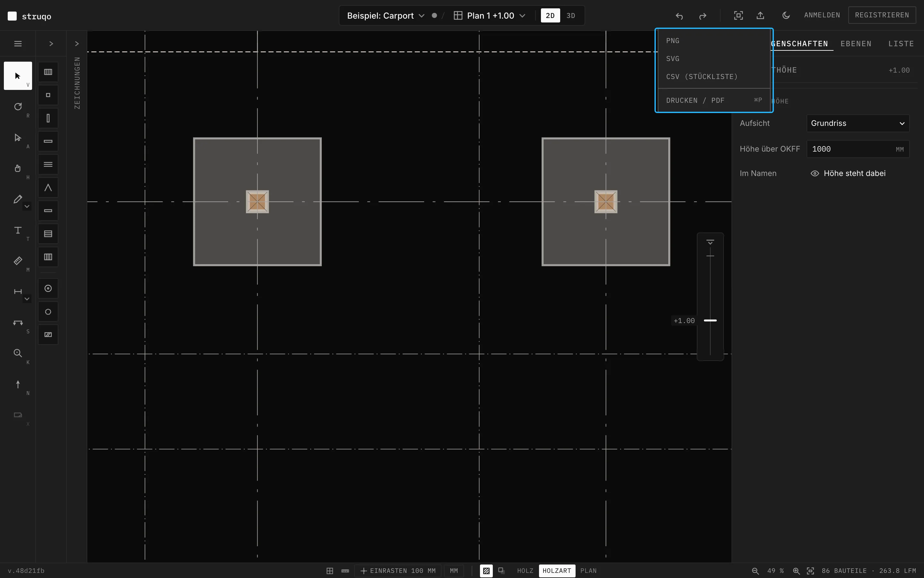Click the fit-to-view frame icon in top bar
Image resolution: width=924 pixels, height=578 pixels.
coord(739,16)
